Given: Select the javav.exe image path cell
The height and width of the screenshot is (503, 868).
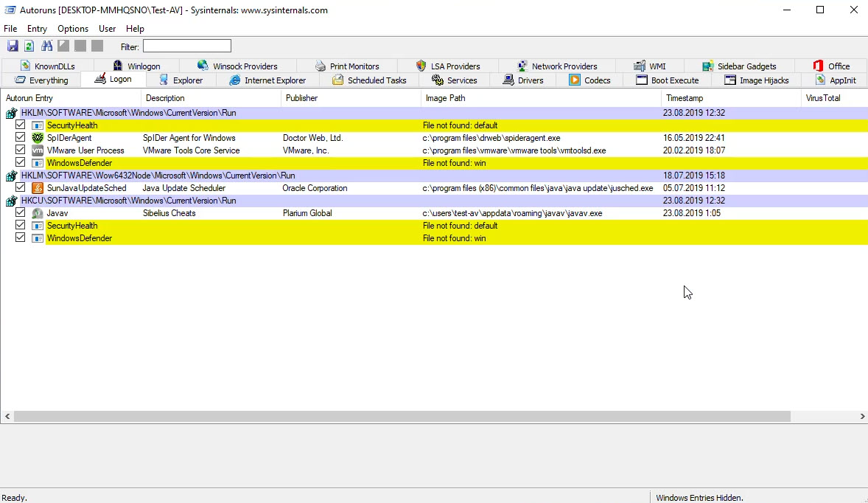Looking at the screenshot, I should (513, 213).
